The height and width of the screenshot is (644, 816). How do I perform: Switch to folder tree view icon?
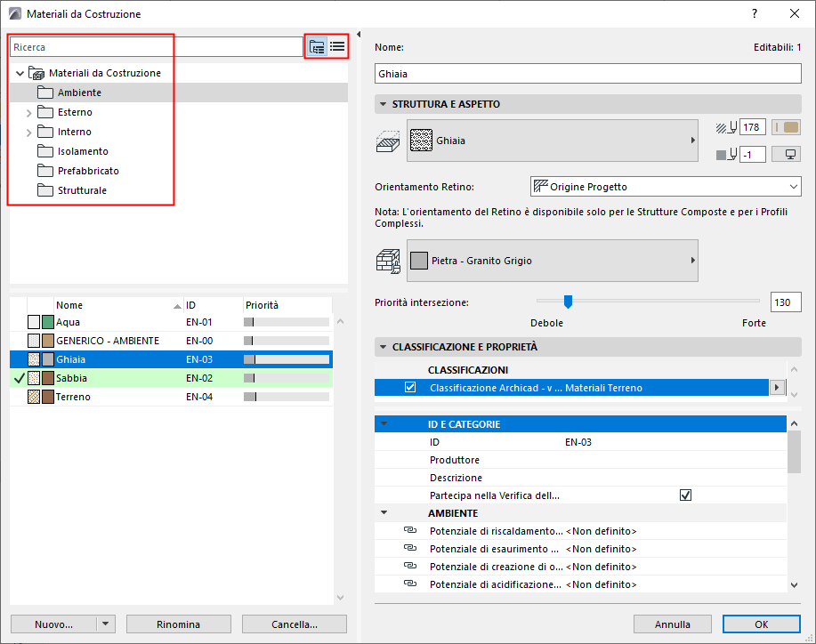tap(317, 47)
